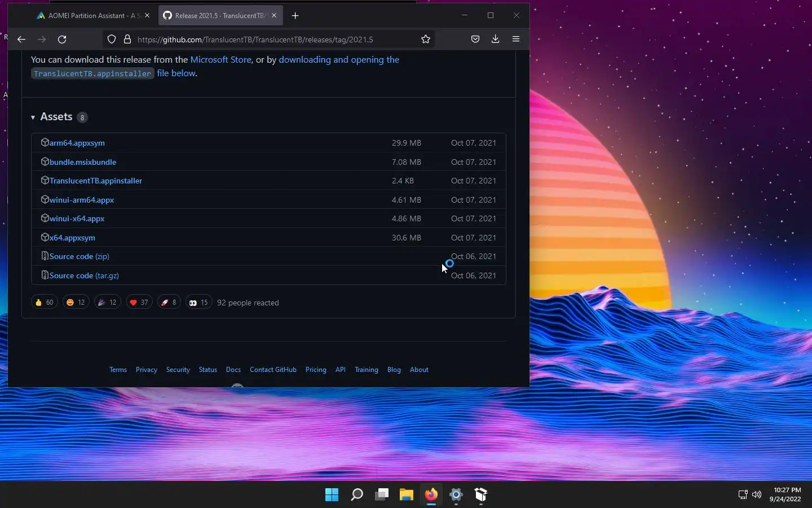Open the network tray icon
This screenshot has width=812, height=508.
click(x=743, y=494)
